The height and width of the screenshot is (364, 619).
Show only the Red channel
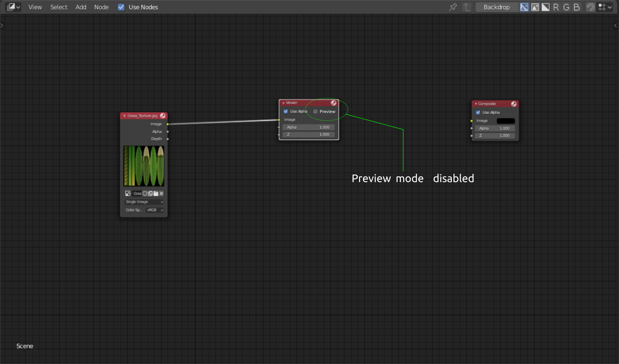point(556,7)
